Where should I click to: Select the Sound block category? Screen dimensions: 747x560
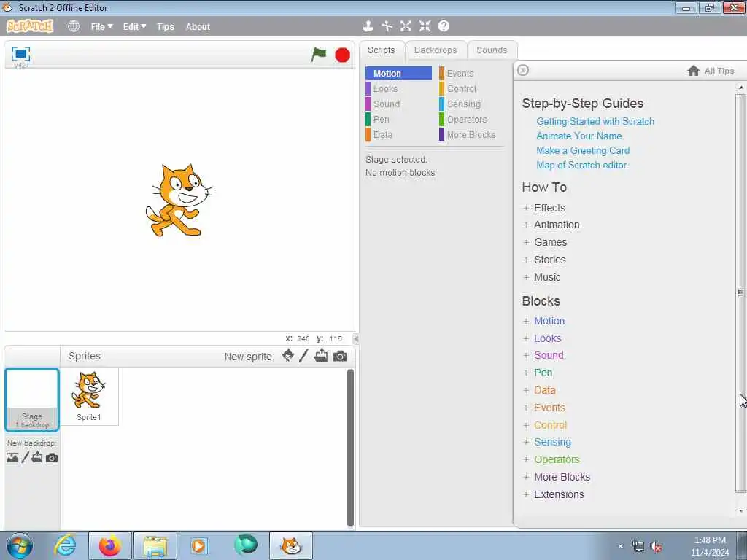coord(399,104)
